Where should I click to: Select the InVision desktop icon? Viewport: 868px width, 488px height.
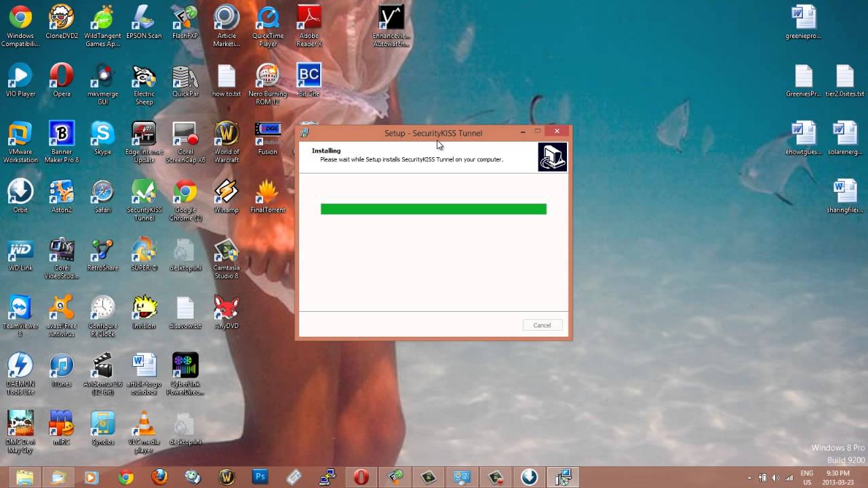pyautogui.click(x=144, y=312)
